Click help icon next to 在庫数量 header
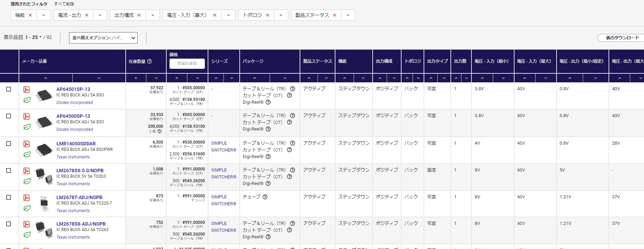Viewport: 644px width, 249px height. point(149,61)
